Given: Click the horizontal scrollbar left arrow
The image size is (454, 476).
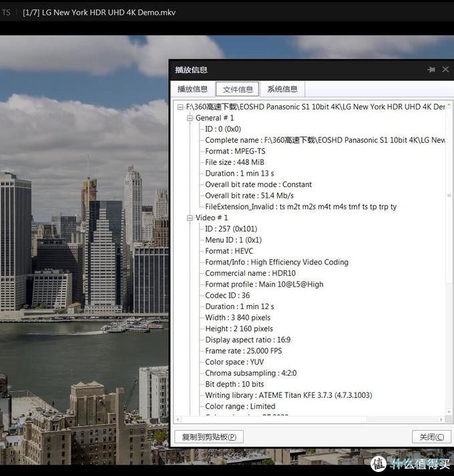Looking at the screenshot, I should tap(178, 419).
